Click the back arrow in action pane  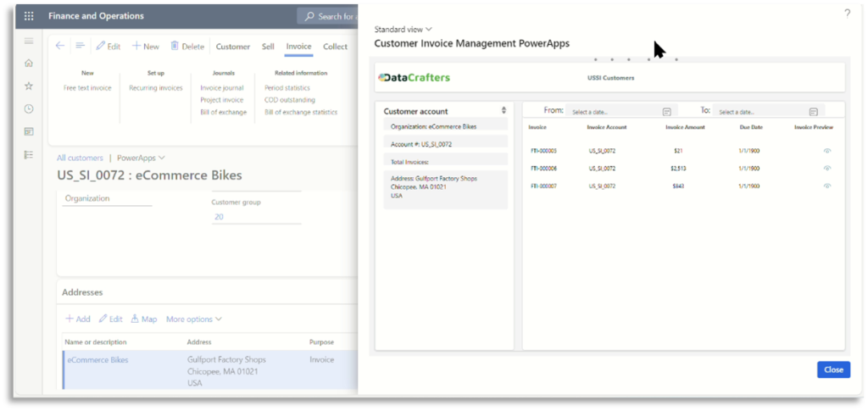pyautogui.click(x=60, y=46)
